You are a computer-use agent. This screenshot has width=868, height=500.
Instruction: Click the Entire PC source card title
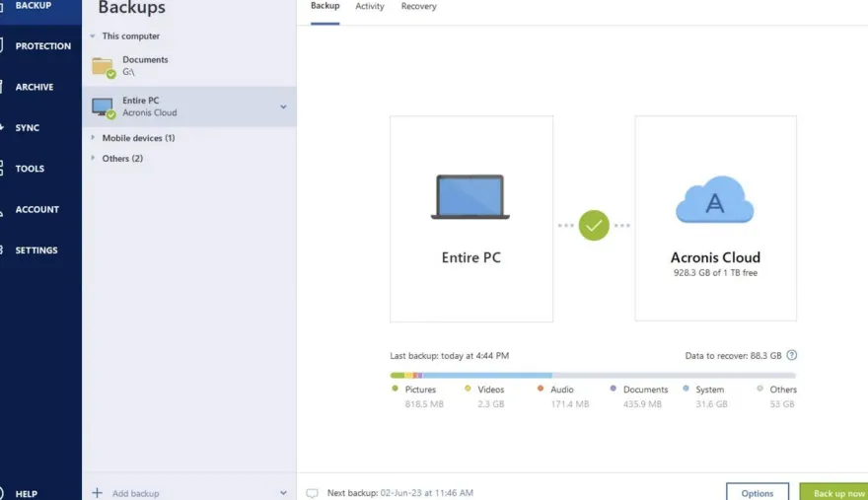471,257
